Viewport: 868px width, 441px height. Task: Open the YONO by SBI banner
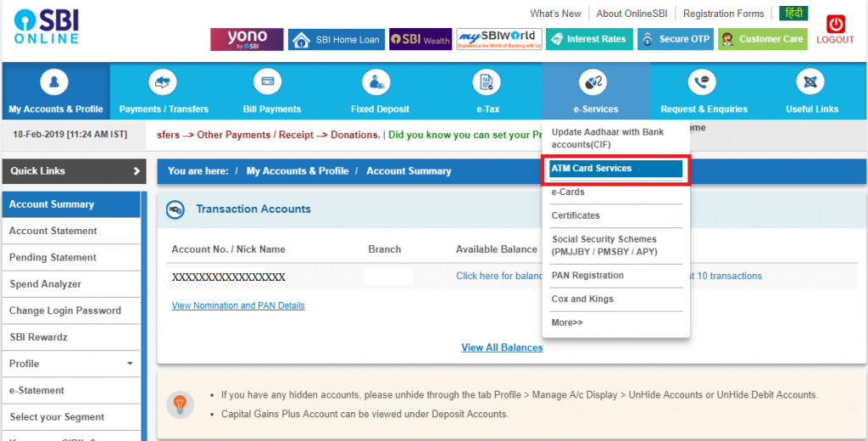tap(247, 39)
